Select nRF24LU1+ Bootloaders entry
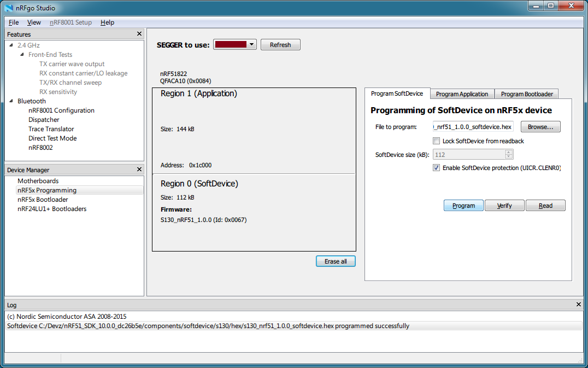 click(x=52, y=209)
